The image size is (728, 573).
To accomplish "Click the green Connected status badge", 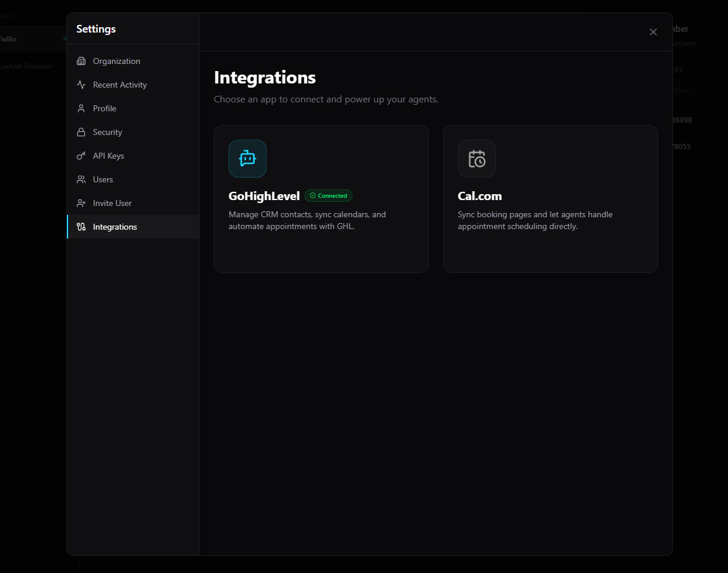I will point(328,196).
